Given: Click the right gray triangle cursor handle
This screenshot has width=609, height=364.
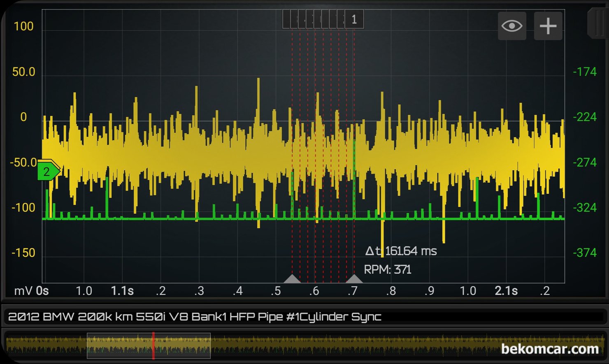Looking at the screenshot, I should click(354, 279).
